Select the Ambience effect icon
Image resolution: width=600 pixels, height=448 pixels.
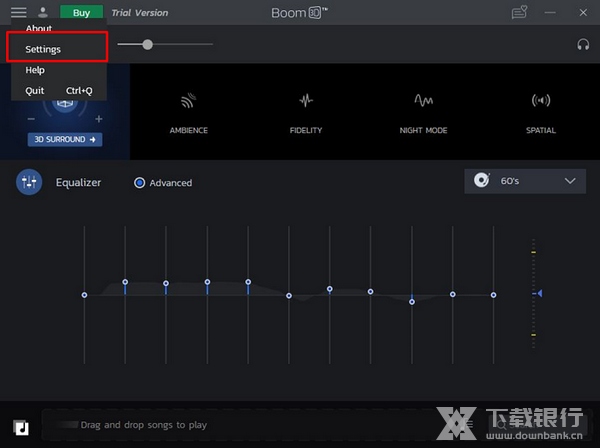(x=188, y=101)
